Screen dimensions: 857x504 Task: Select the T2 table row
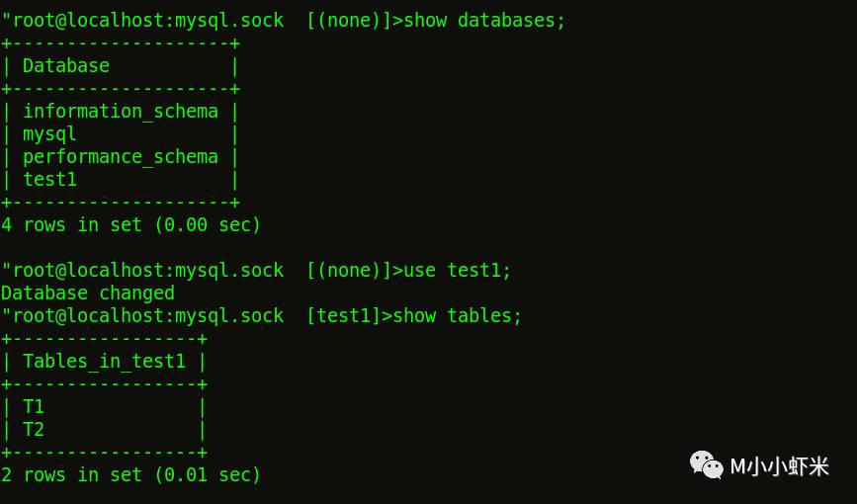(x=34, y=429)
